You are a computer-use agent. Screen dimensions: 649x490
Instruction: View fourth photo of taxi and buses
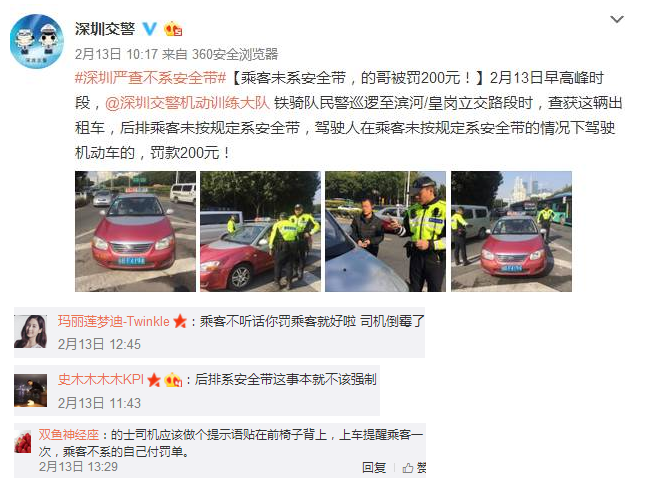point(512,231)
